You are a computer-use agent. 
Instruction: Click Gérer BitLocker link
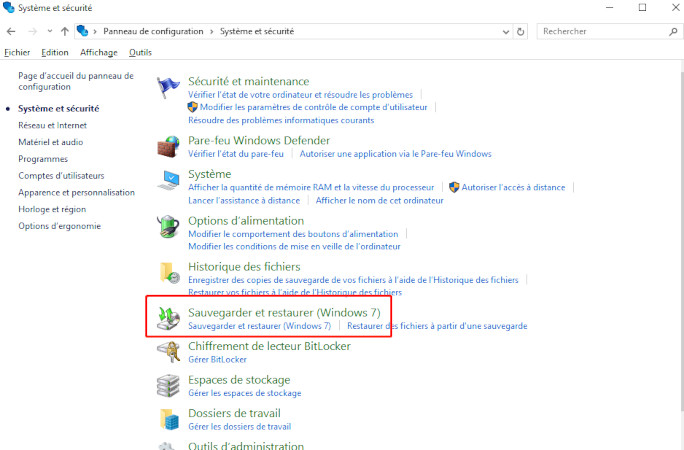[x=217, y=360]
